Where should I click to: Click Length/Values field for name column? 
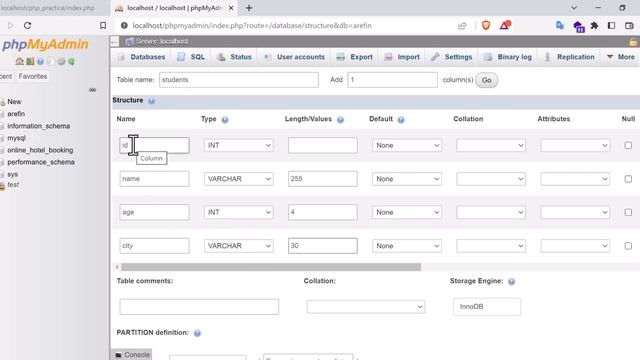pyautogui.click(x=323, y=179)
